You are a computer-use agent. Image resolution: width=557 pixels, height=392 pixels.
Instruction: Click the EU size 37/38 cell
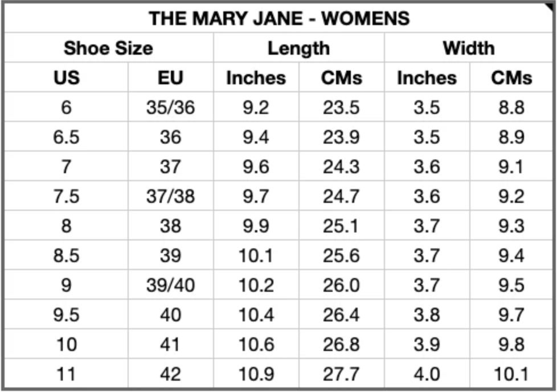click(170, 196)
